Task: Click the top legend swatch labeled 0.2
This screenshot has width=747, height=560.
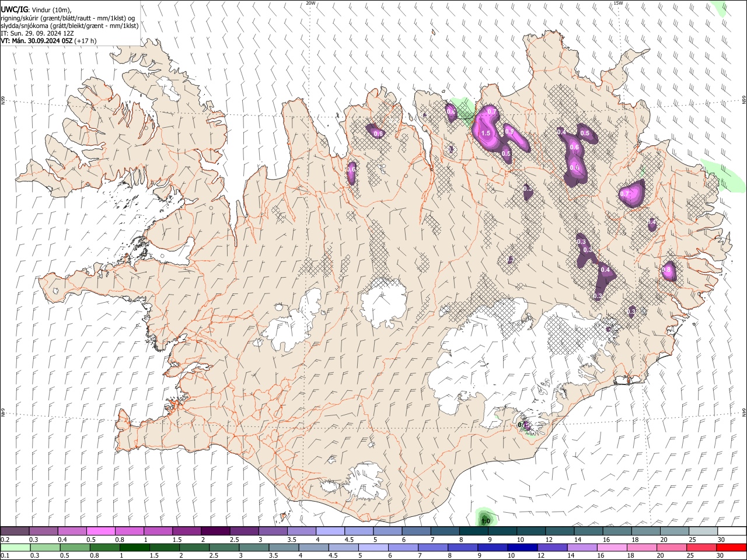Action: (x=15, y=531)
